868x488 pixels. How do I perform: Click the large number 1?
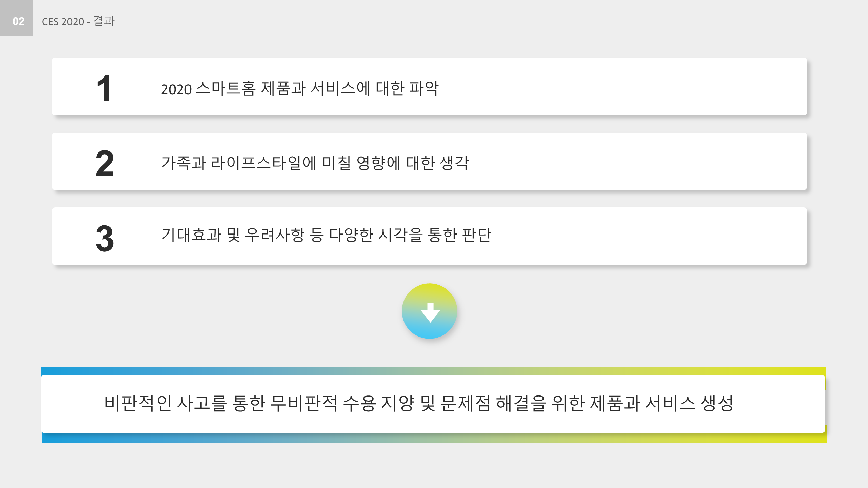point(104,88)
